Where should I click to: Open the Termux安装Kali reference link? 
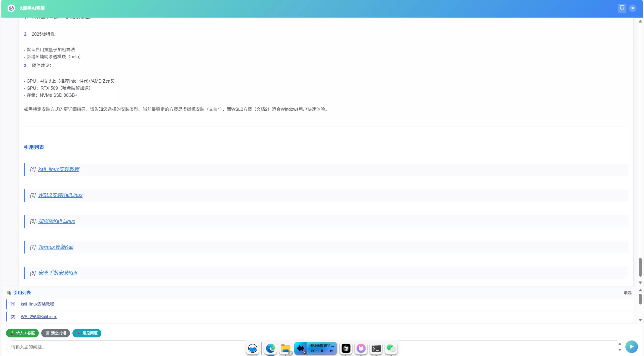[56, 247]
